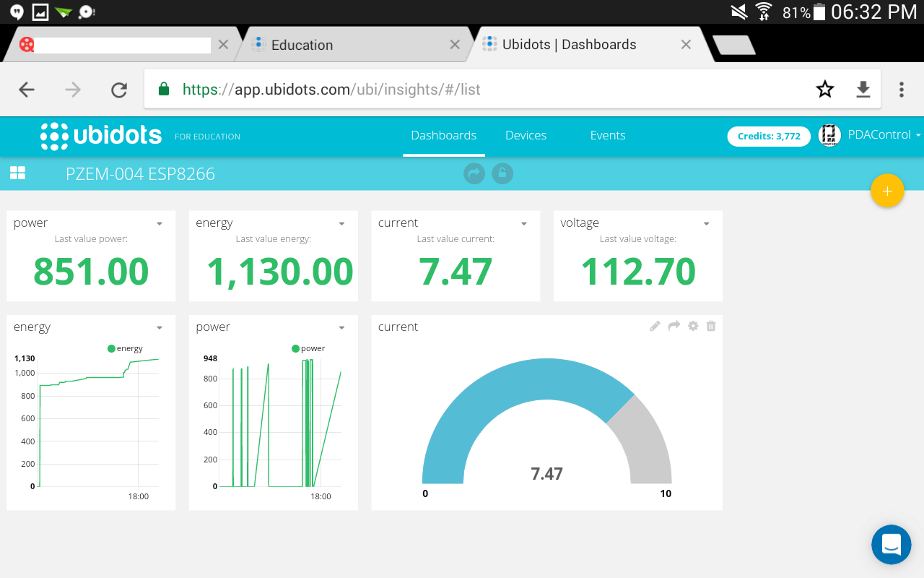Add a widget with the yellow plus button
This screenshot has height=578, width=924.
pos(887,191)
